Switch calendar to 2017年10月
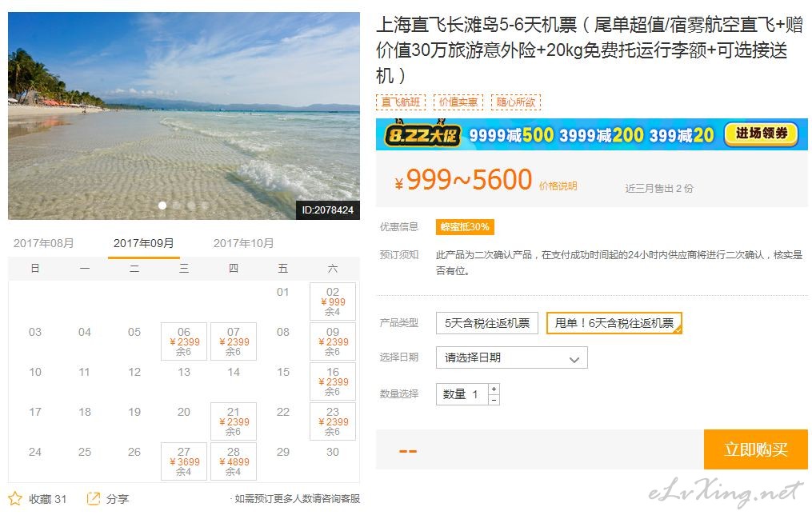 point(243,243)
